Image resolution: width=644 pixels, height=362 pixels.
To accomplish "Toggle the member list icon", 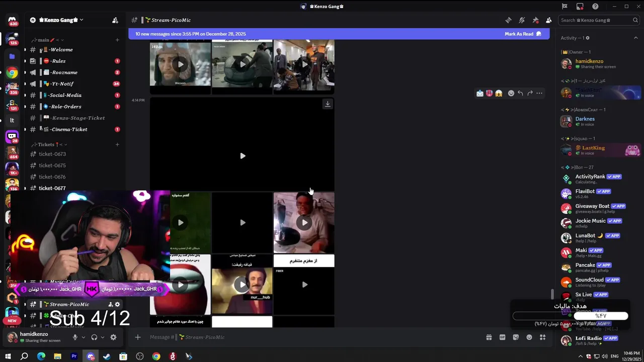I will [x=548, y=20].
